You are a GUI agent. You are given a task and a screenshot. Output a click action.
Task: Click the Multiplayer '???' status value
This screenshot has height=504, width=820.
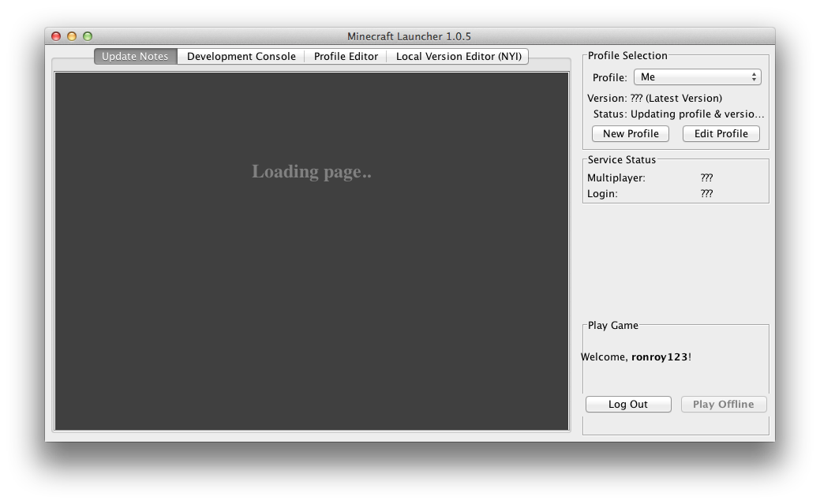[706, 177]
